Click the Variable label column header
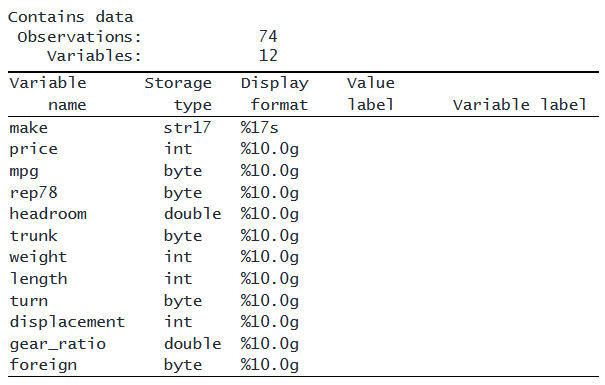The height and width of the screenshot is (385, 605). pyautogui.click(x=520, y=105)
